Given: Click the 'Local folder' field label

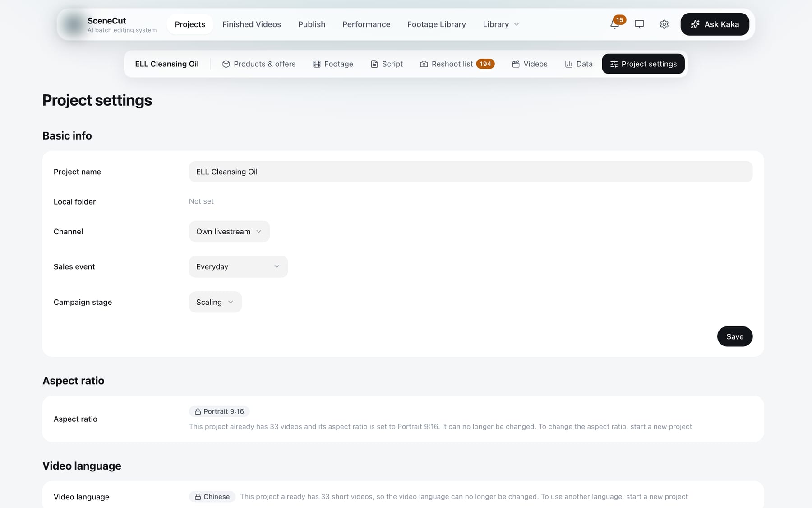Looking at the screenshot, I should click(x=75, y=202).
